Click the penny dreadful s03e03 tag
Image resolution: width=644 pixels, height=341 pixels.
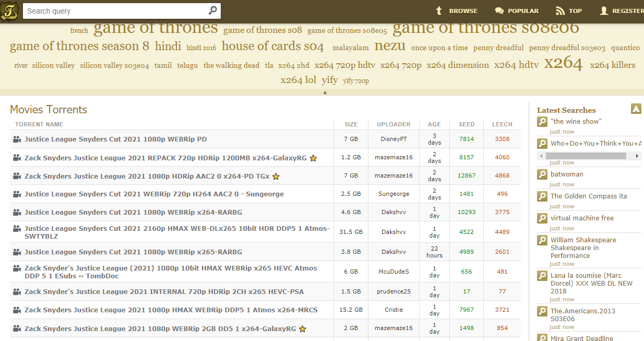point(567,48)
